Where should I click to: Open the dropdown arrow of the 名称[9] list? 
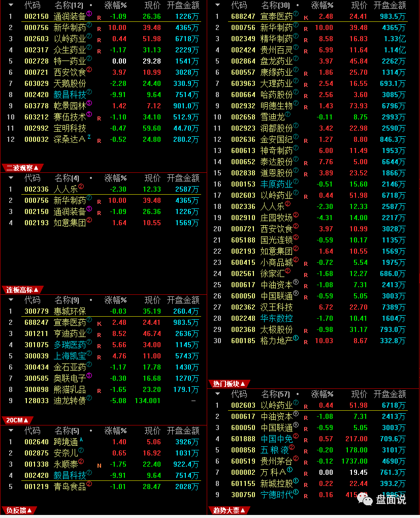(11, 300)
